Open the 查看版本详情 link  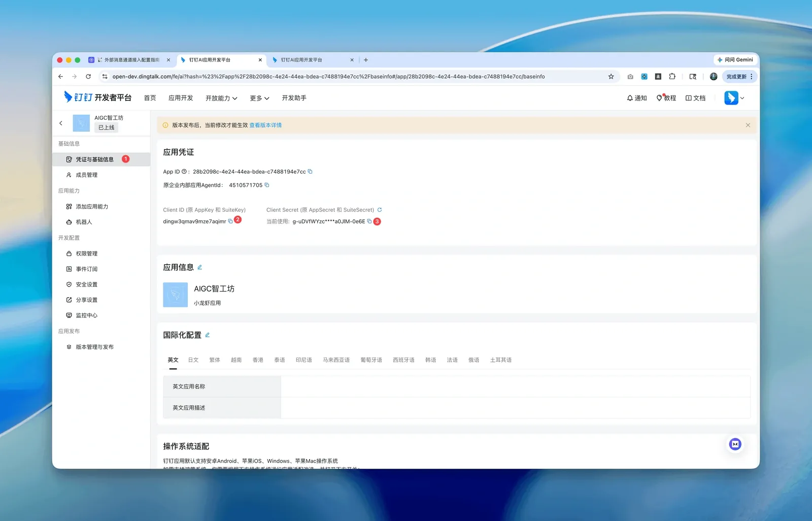tap(265, 125)
